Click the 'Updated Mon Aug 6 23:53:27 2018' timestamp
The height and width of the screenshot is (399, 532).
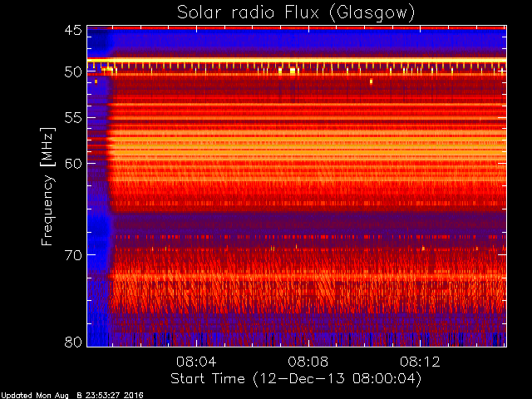pos(72,396)
